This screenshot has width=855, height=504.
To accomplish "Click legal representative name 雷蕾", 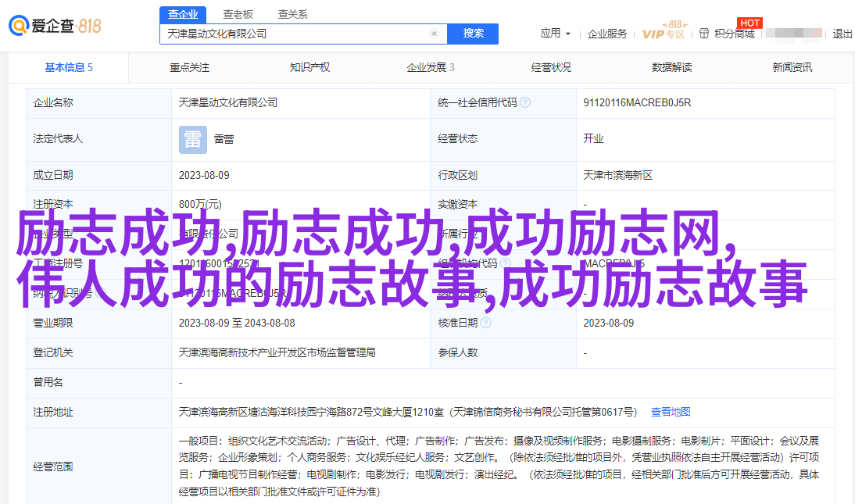I will tap(224, 140).
